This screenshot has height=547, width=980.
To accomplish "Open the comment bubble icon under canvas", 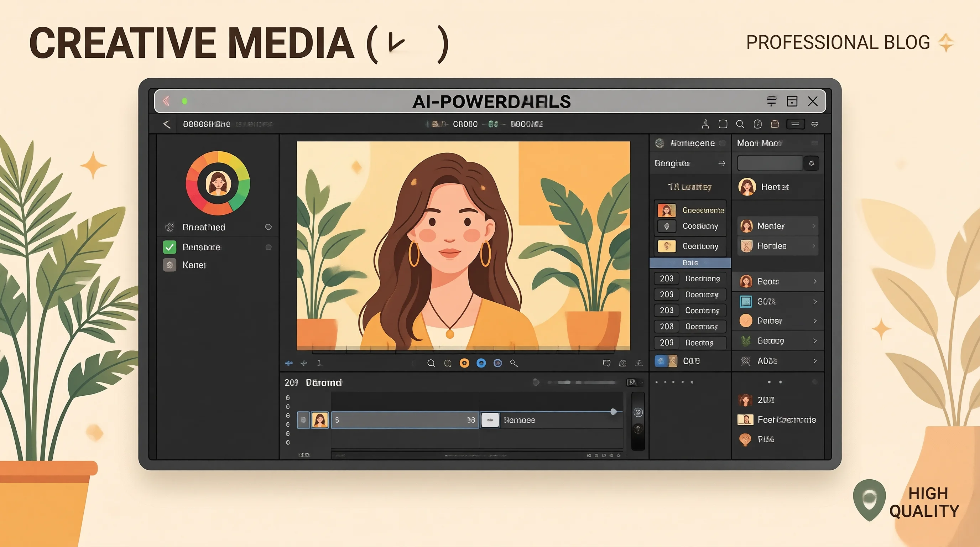I will 607,363.
